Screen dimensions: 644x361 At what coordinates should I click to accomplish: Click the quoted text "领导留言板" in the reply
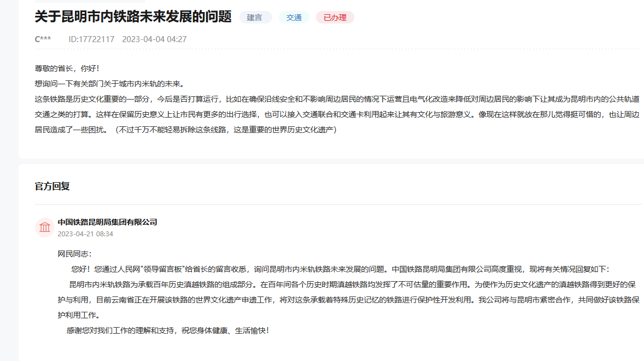[163, 269]
